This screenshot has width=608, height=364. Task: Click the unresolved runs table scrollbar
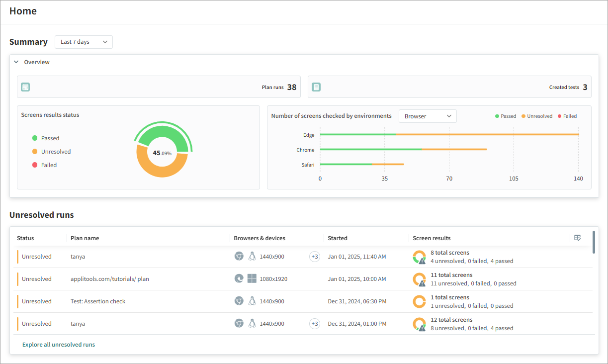tap(594, 242)
